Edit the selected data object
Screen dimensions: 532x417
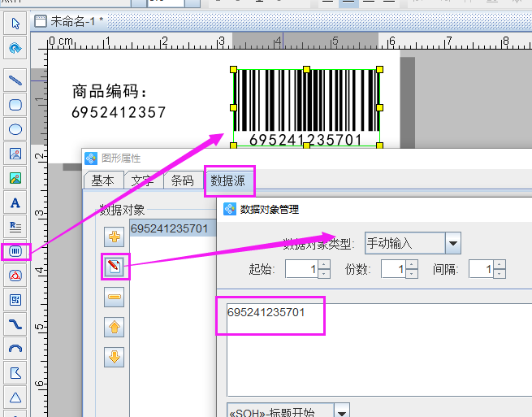115,267
